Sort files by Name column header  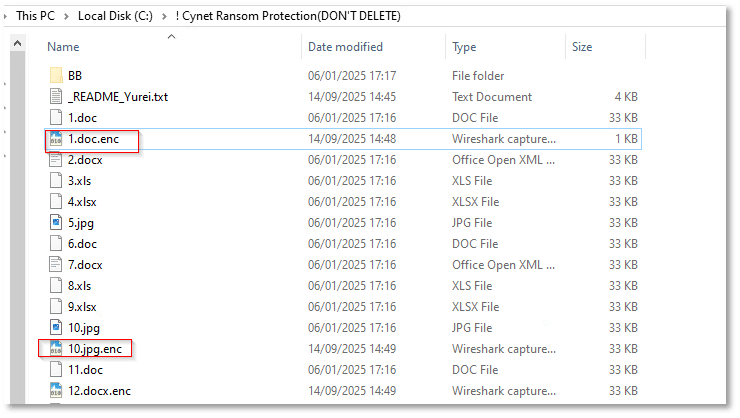tap(64, 47)
